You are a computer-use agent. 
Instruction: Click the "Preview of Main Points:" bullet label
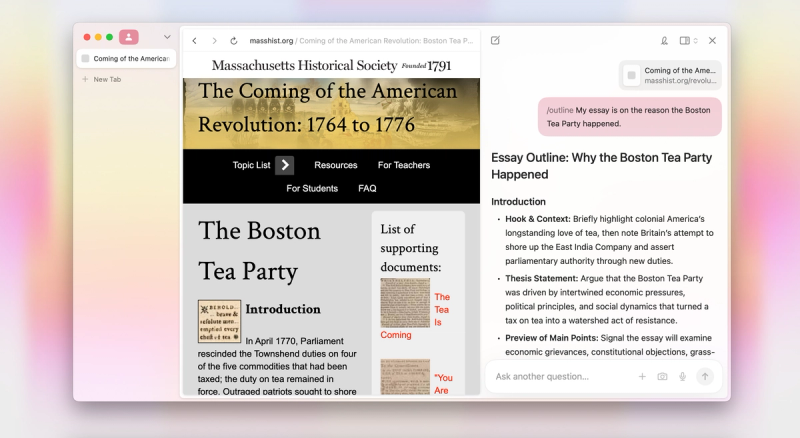point(552,338)
